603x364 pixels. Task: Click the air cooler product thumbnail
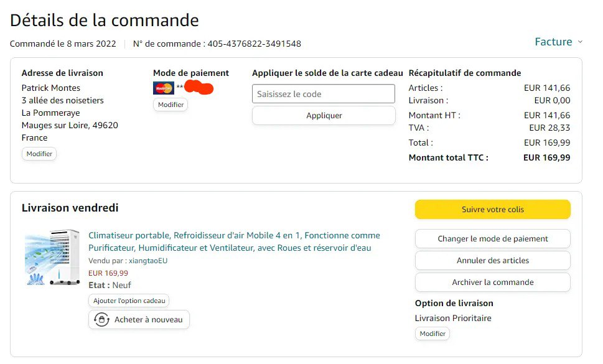[x=52, y=258]
